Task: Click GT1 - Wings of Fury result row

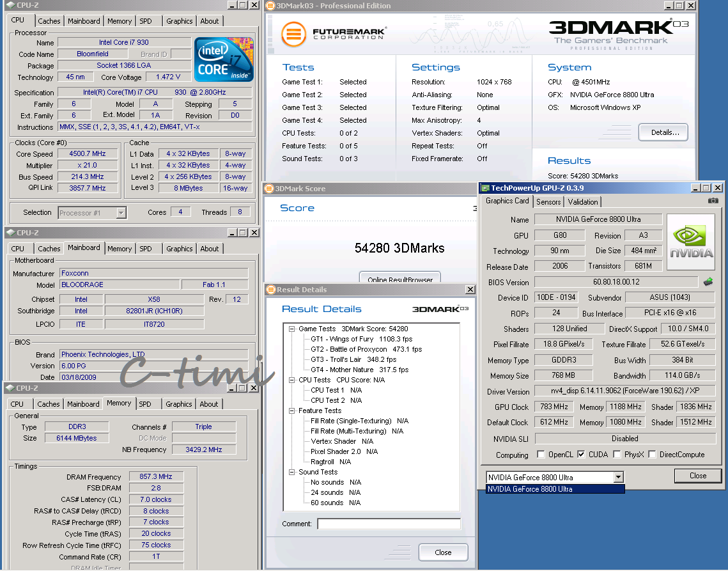Action: (361, 339)
